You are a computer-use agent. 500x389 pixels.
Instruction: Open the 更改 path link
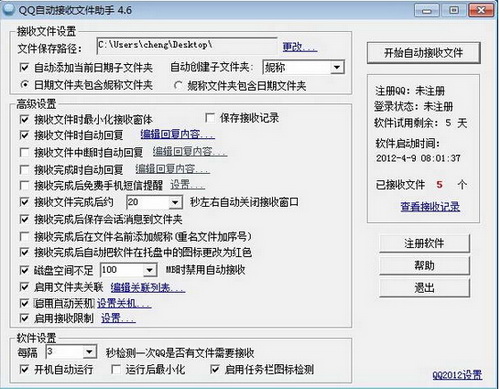[300, 47]
